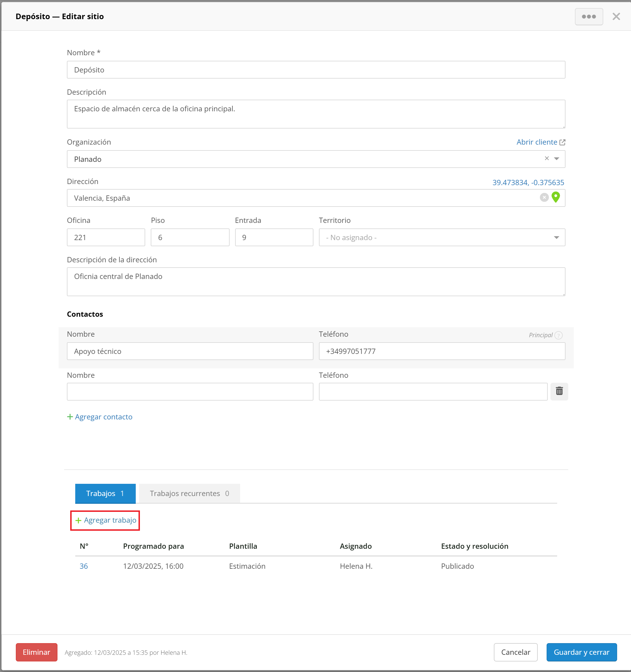Open the Territorio dropdown

(441, 237)
